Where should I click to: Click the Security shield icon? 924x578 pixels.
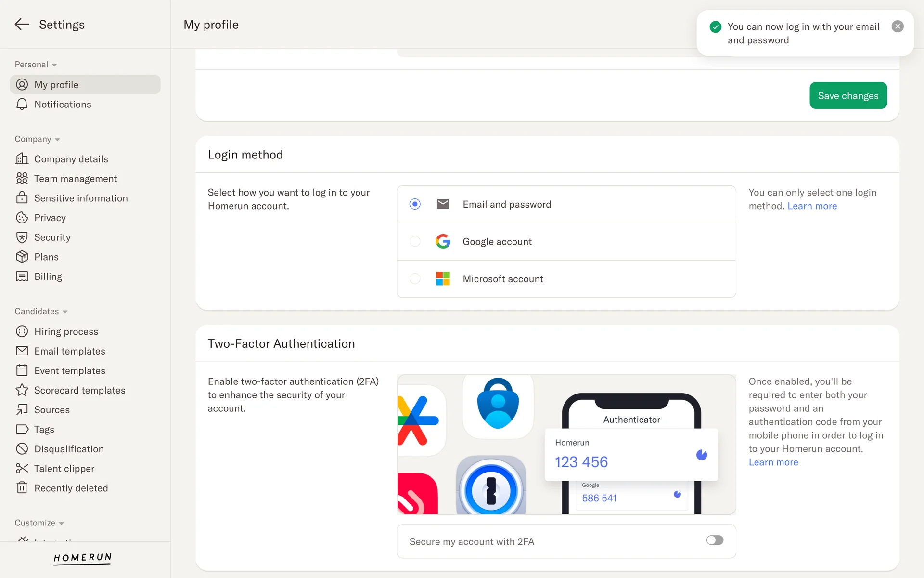point(22,237)
